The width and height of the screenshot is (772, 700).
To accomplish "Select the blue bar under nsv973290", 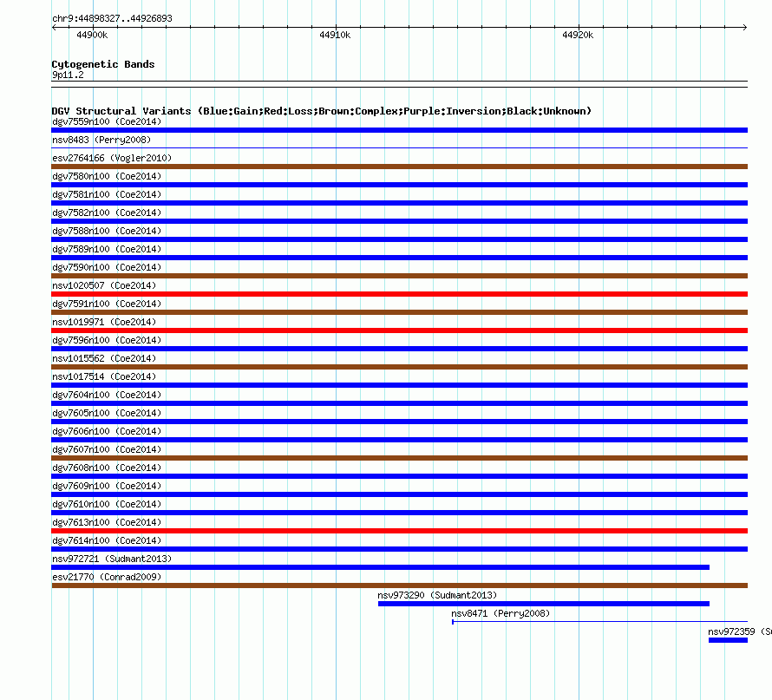I will point(544,604).
